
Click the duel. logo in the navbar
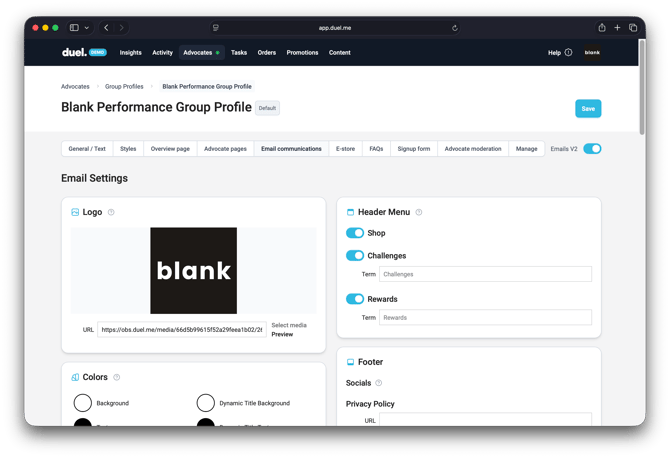pyautogui.click(x=74, y=52)
